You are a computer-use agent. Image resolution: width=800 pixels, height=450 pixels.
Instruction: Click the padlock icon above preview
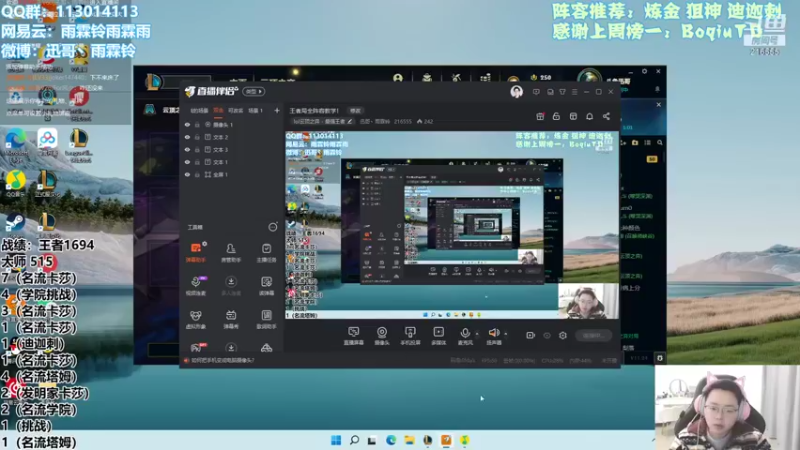pyautogui.click(x=556, y=116)
